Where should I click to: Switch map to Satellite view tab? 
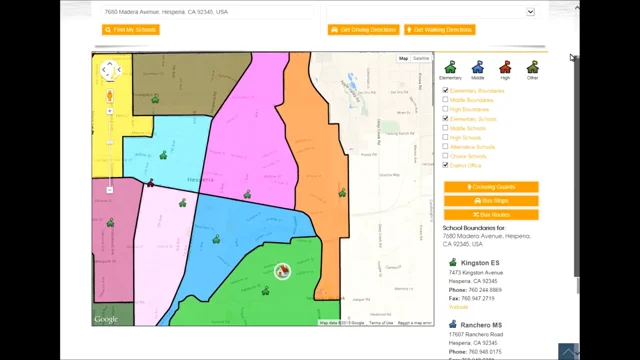tap(421, 58)
